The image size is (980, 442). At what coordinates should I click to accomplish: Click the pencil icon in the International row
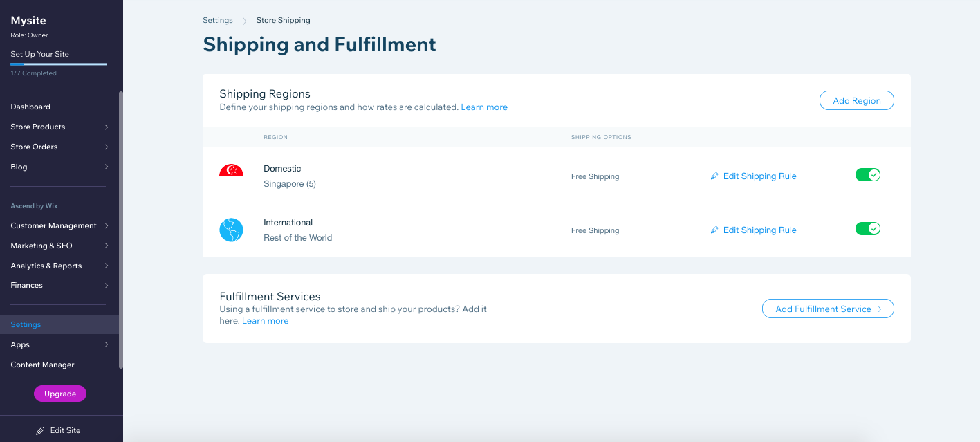coord(714,230)
